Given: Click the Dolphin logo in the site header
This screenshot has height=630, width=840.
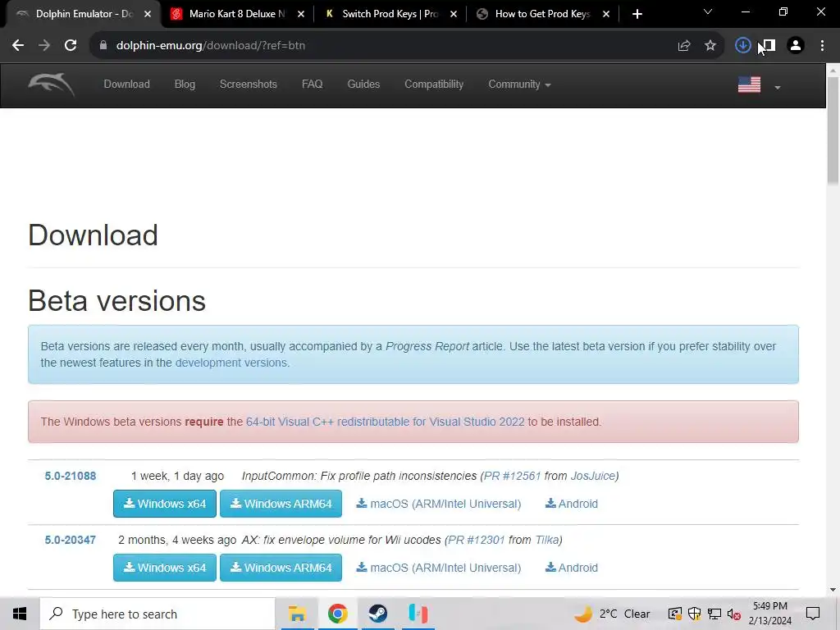Looking at the screenshot, I should (x=52, y=84).
